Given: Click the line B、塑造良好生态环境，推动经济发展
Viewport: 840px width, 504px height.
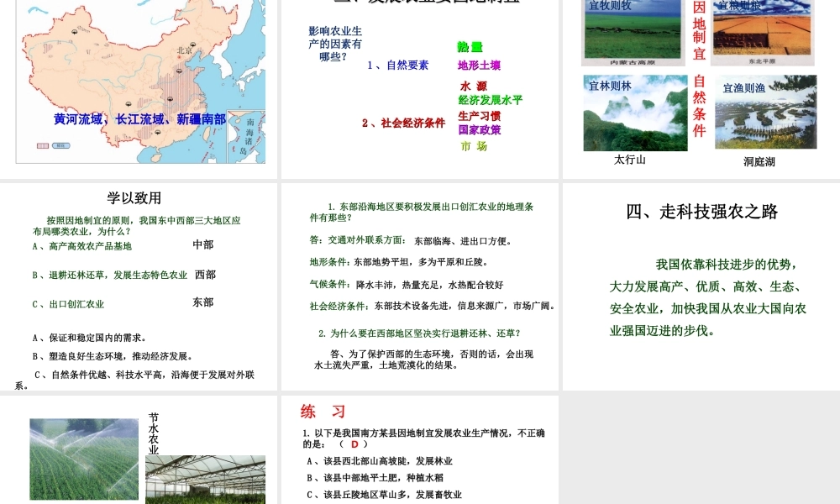Looking at the screenshot, I should [113, 356].
